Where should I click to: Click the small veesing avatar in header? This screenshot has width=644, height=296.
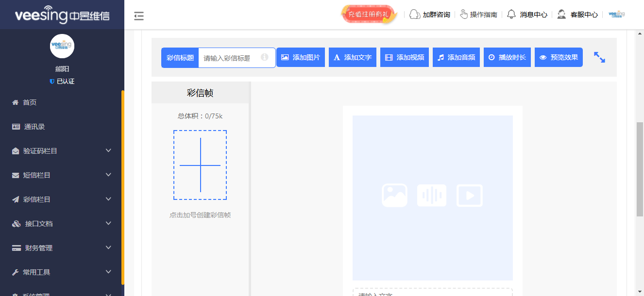[x=616, y=15]
